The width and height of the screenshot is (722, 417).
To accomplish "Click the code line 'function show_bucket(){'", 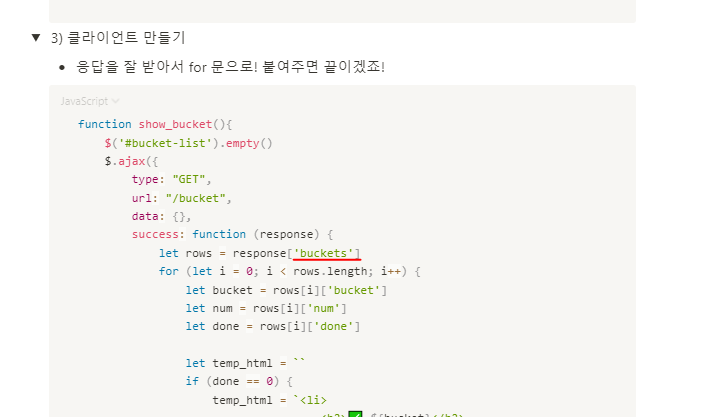I will coord(155,124).
